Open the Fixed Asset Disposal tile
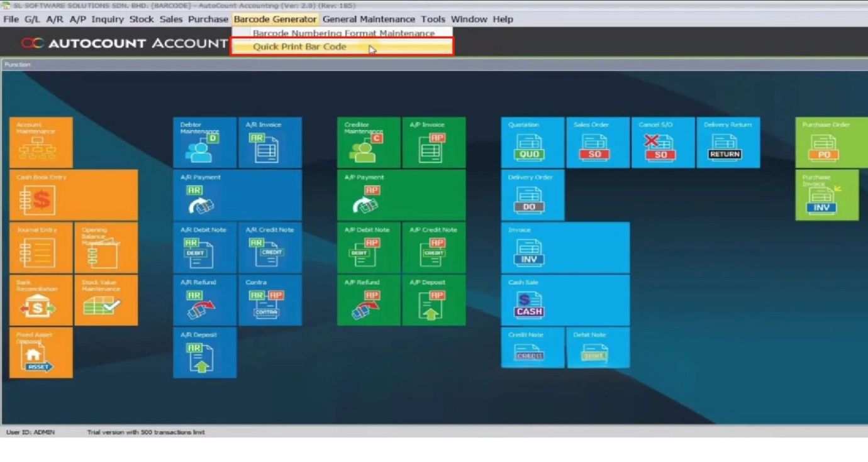This screenshot has width=868, height=462. click(41, 353)
